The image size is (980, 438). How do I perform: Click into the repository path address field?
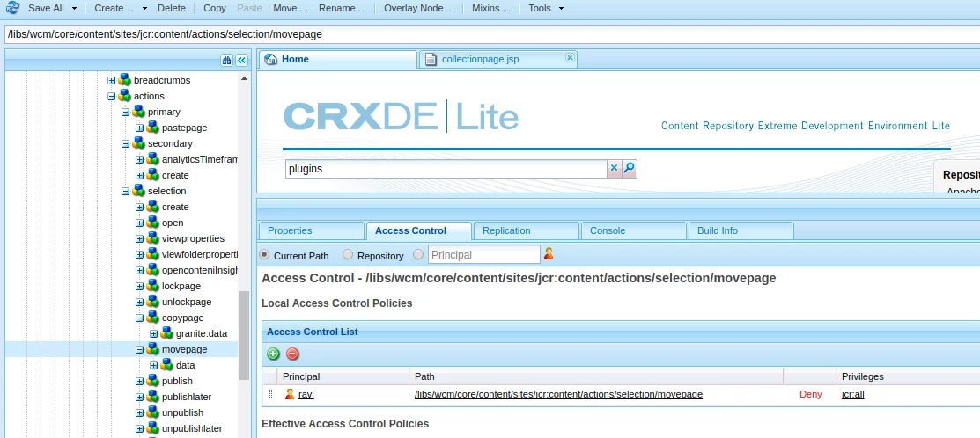492,34
